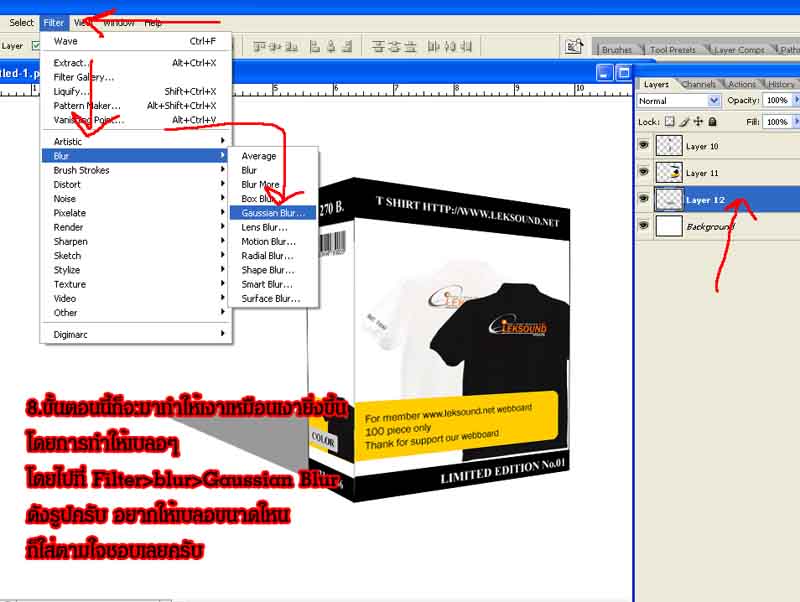800x602 pixels.
Task: Hide Layer 12 using its eye icon
Action: [644, 198]
